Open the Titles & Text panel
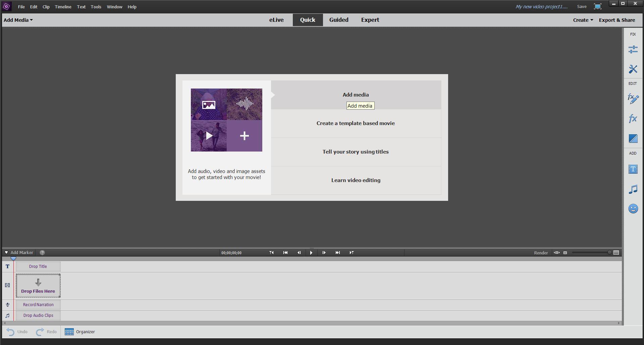The width and height of the screenshot is (644, 345). (633, 169)
